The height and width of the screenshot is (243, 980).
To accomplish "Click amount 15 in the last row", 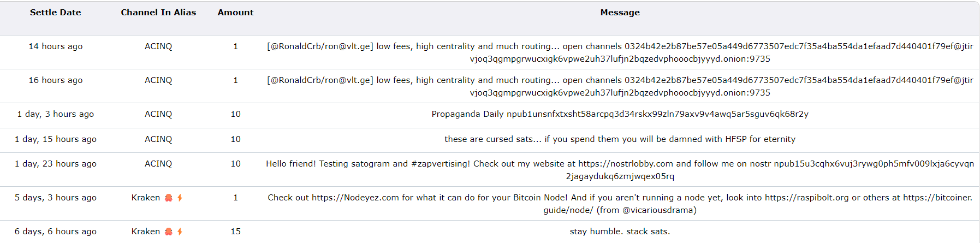I will pos(236,232).
